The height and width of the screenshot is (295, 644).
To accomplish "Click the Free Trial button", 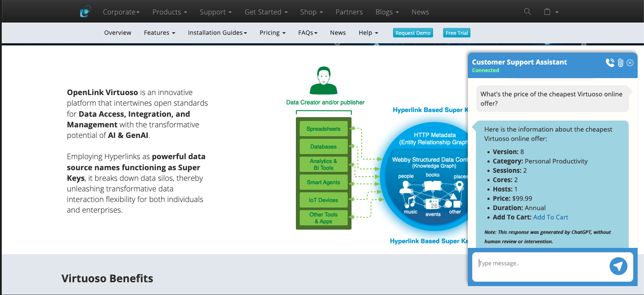I will [x=457, y=33].
